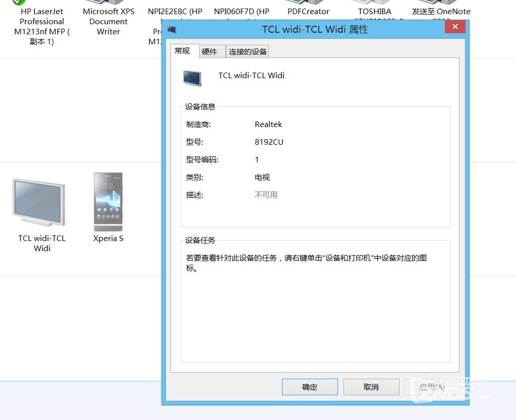Click the 设备任务 instruction text
This screenshot has height=420, width=516.
click(x=306, y=263)
